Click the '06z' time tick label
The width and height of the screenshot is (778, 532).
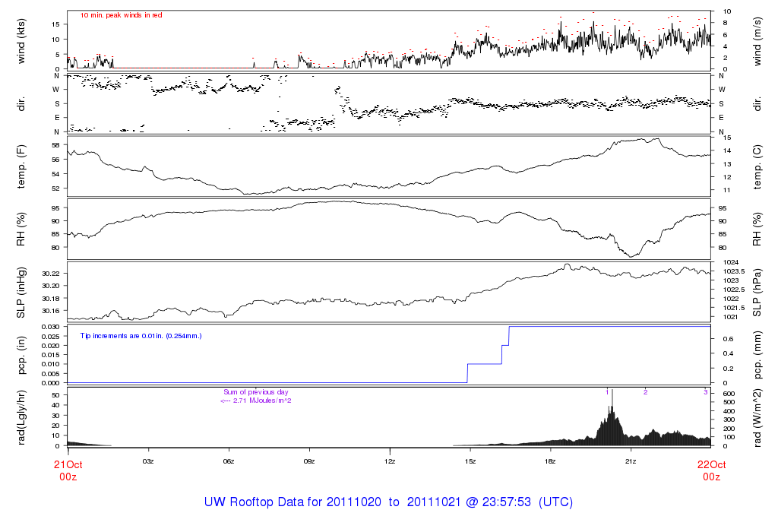pos(228,461)
